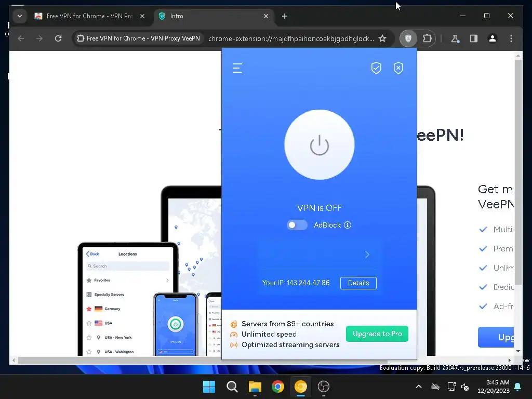Screen dimensions: 532x399
Task: Click the page scroll up arrow
Action: pos(518,55)
